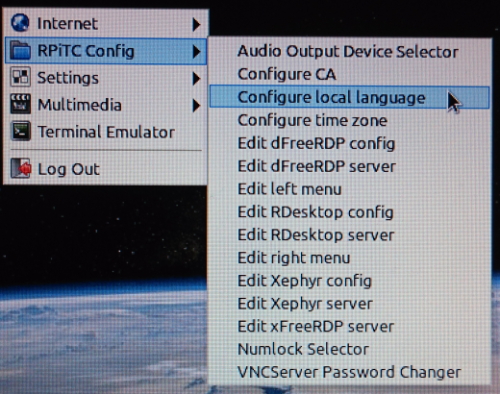This screenshot has height=394, width=500.
Task: Click the Multimedia clapperboard icon
Action: click(x=20, y=105)
